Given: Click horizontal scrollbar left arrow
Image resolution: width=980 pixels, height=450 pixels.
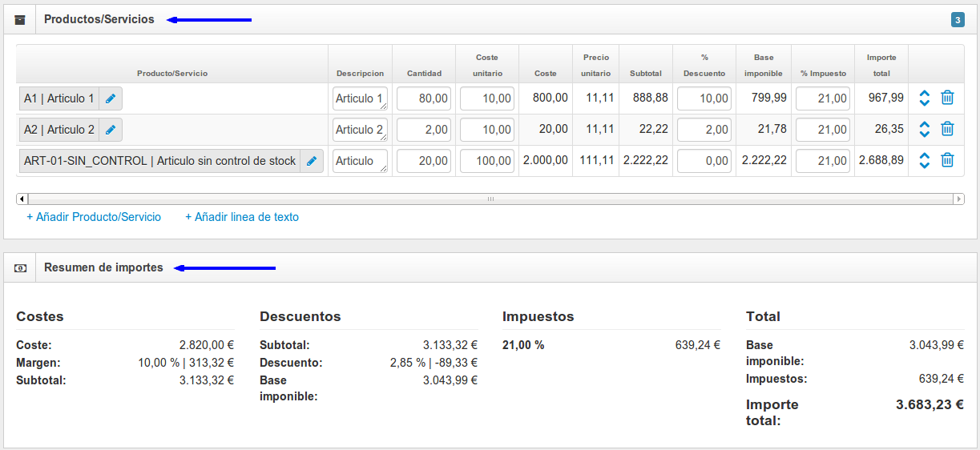Looking at the screenshot, I should click(x=22, y=199).
